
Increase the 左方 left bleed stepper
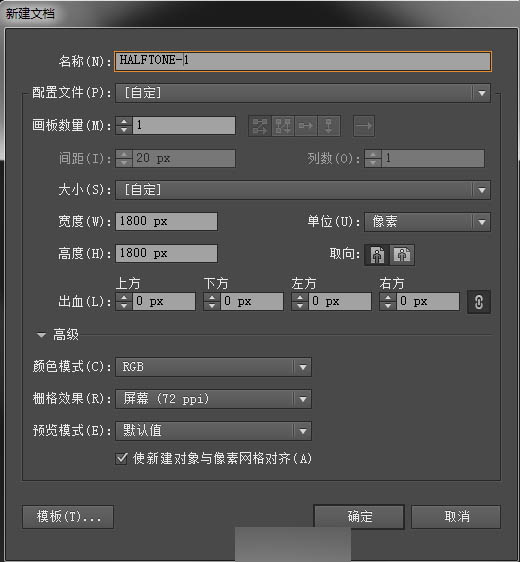tap(300, 297)
